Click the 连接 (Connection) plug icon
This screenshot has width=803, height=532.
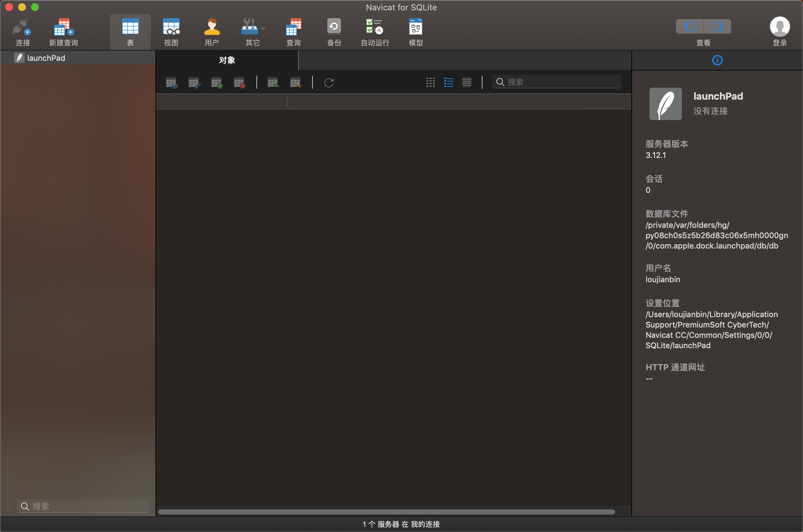22,27
